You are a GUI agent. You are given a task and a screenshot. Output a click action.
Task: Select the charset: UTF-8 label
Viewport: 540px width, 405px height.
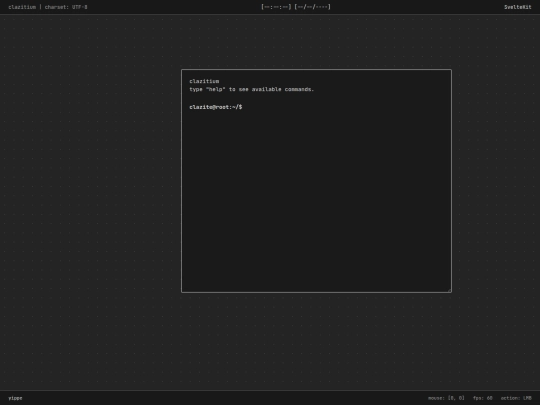click(x=66, y=7)
